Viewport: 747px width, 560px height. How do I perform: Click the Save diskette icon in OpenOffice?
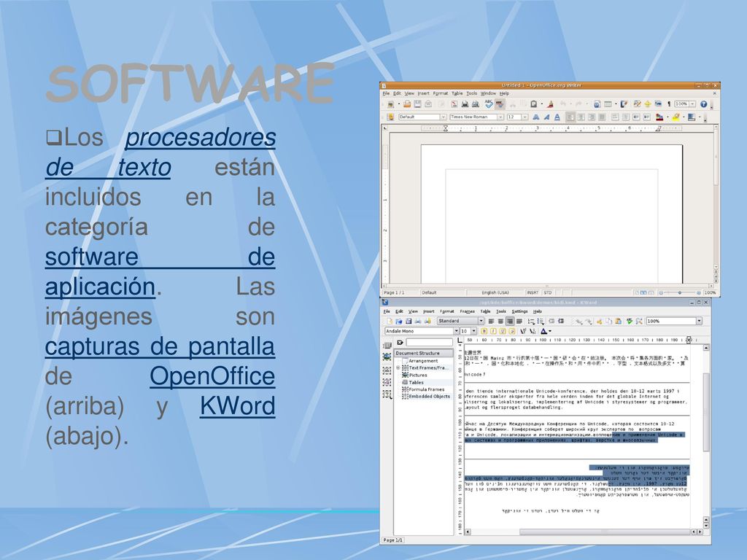pos(417,104)
